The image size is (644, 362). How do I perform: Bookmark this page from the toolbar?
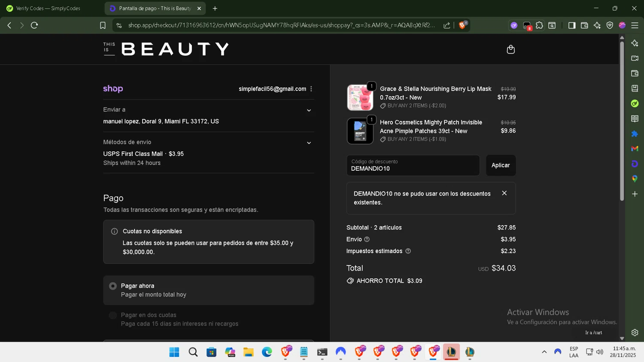pos(103,25)
